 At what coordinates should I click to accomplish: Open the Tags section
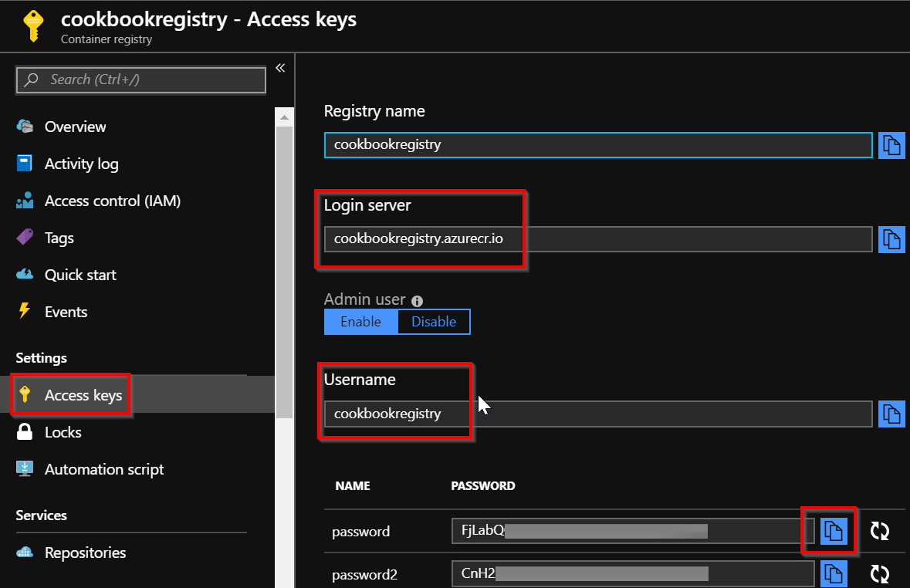point(59,238)
